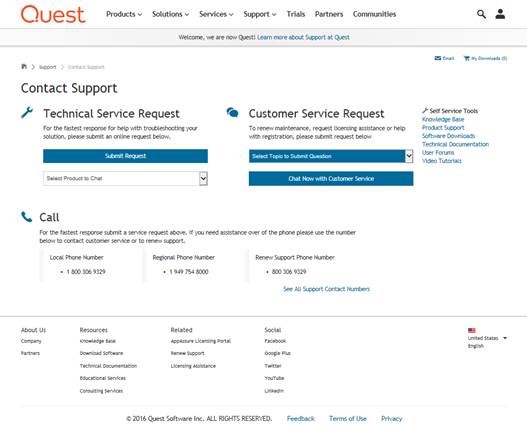Viewport: 527px width, 427px height.
Task: Go to Communities in the navigation bar
Action: pyautogui.click(x=374, y=14)
